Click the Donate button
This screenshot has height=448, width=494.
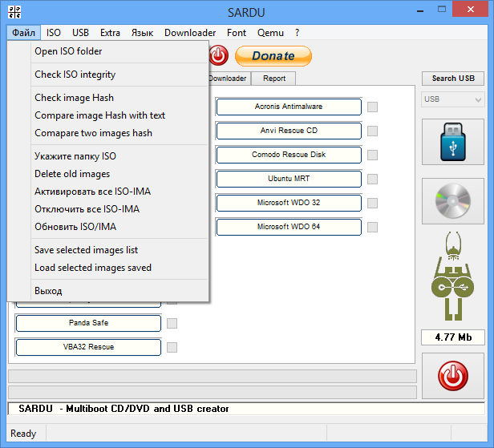pos(273,56)
